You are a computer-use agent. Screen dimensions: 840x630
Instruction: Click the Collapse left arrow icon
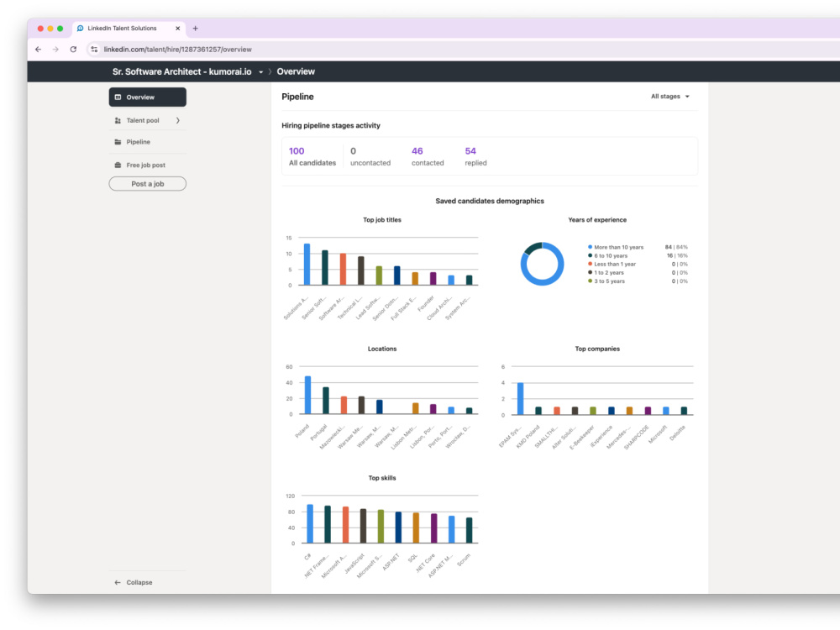click(x=118, y=582)
